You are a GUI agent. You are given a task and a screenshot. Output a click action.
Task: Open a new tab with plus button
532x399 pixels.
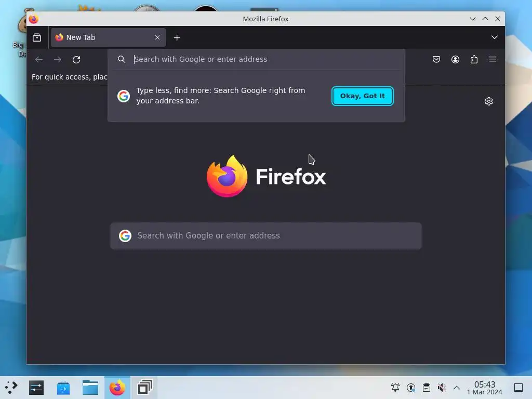[x=177, y=37]
